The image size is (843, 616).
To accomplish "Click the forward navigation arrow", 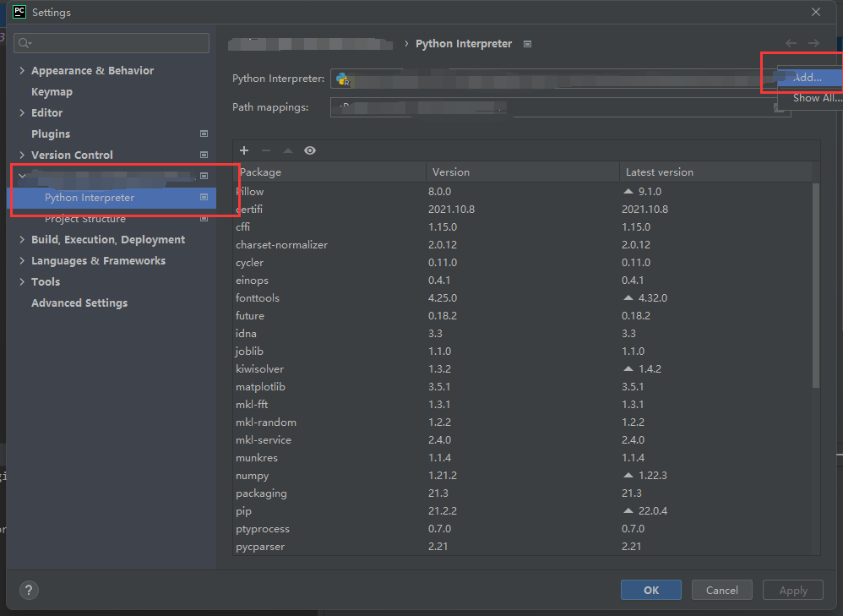I will (x=813, y=44).
